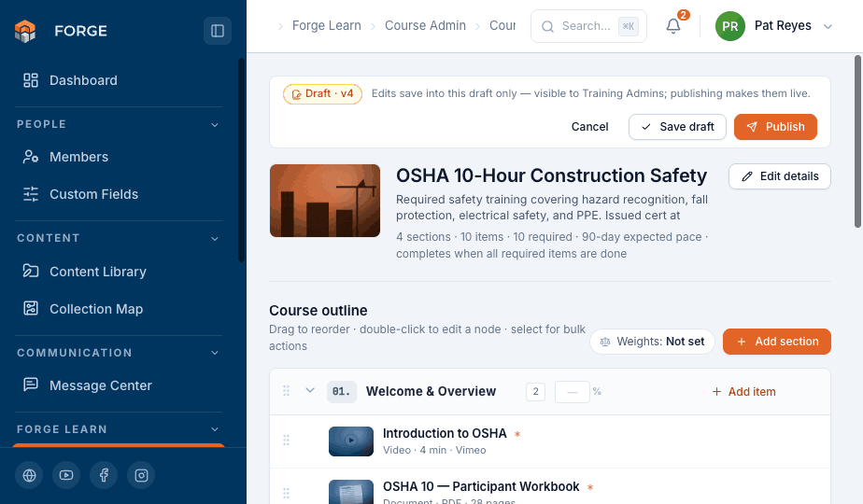Click the sidebar vertical scrollbar
Viewport: 863px width, 504px height.
(241, 160)
